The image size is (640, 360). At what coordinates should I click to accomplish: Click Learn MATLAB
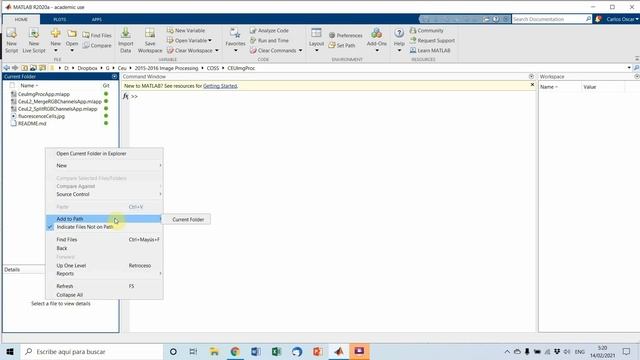click(x=430, y=51)
